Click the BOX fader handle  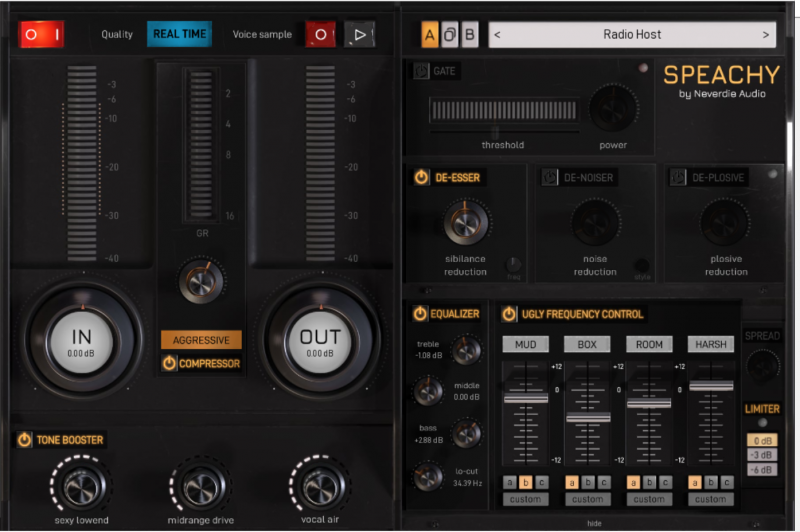[x=588, y=417]
